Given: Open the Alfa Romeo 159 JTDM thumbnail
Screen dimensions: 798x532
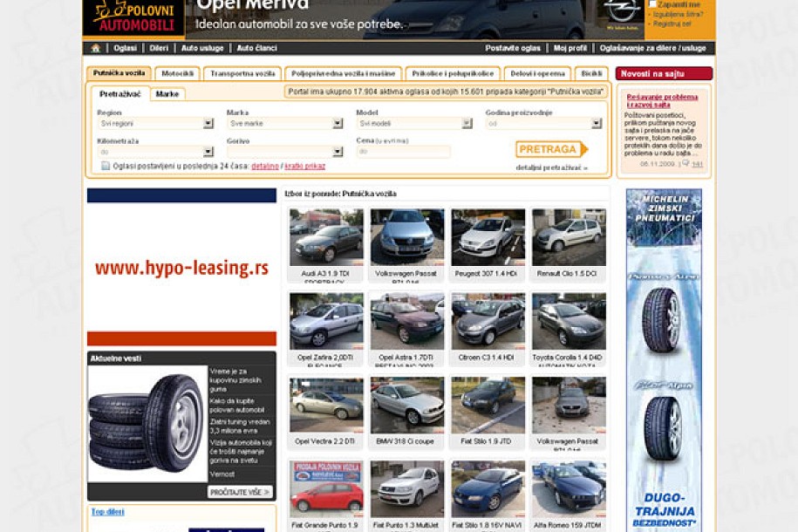Looking at the screenshot, I should [x=569, y=489].
